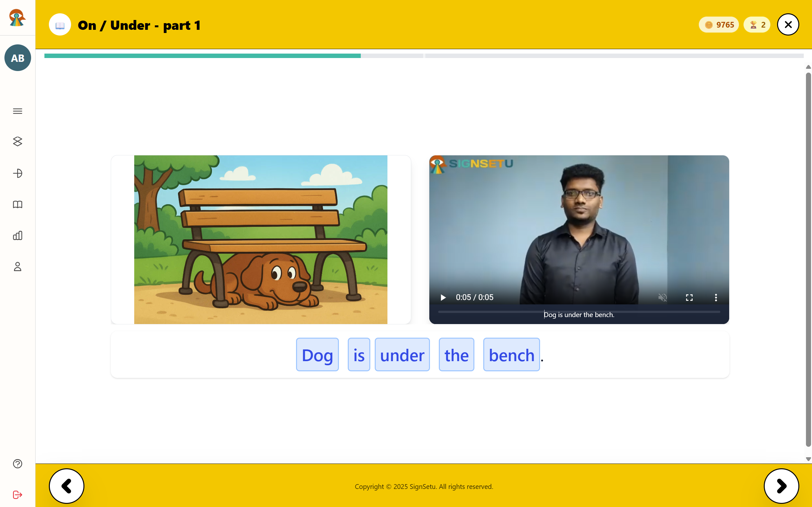
Task: Play the sign language video
Action: 443,297
